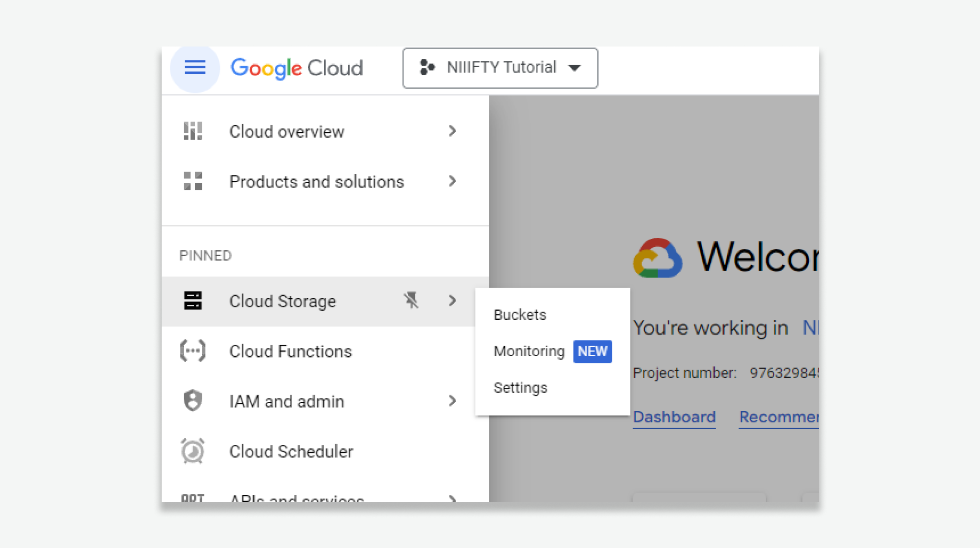This screenshot has height=548, width=980.
Task: Click the NEW badge next to Monitoring
Action: click(592, 351)
